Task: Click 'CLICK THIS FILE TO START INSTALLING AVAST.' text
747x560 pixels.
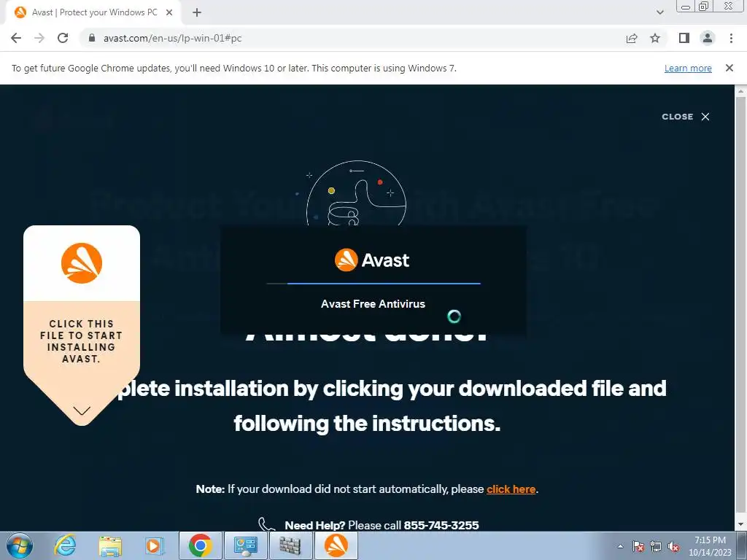Action: pyautogui.click(x=82, y=341)
